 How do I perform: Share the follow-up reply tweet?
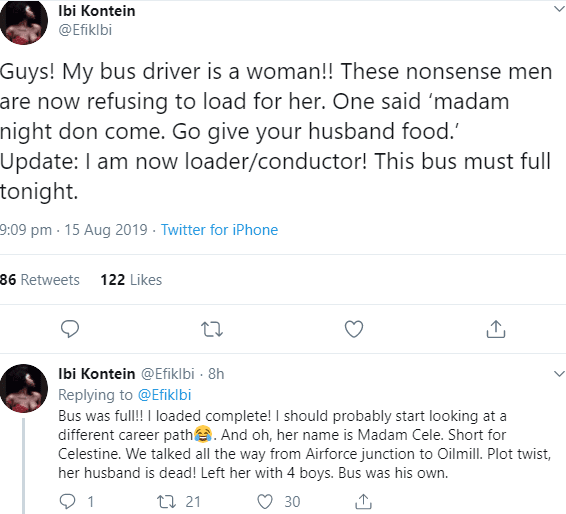tap(363, 501)
